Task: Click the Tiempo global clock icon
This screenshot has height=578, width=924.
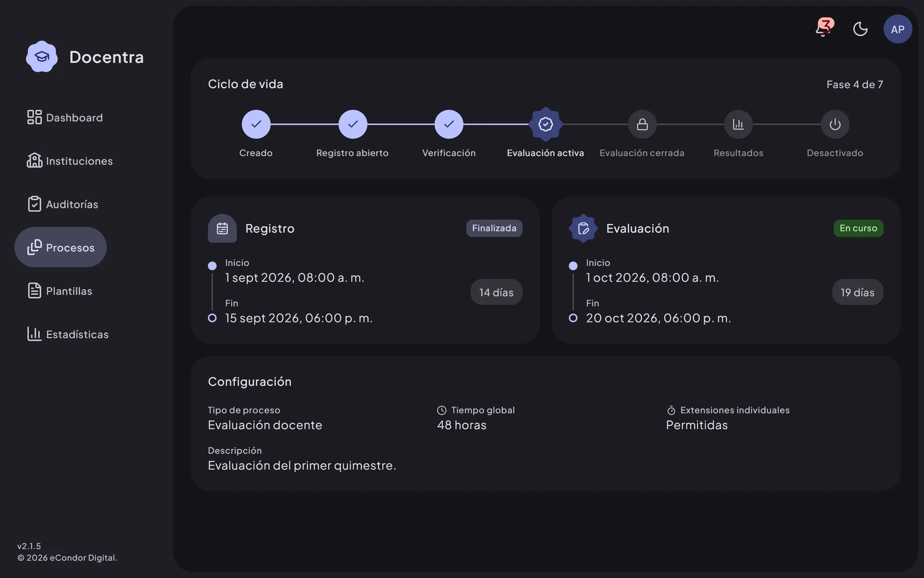Action: click(x=441, y=410)
